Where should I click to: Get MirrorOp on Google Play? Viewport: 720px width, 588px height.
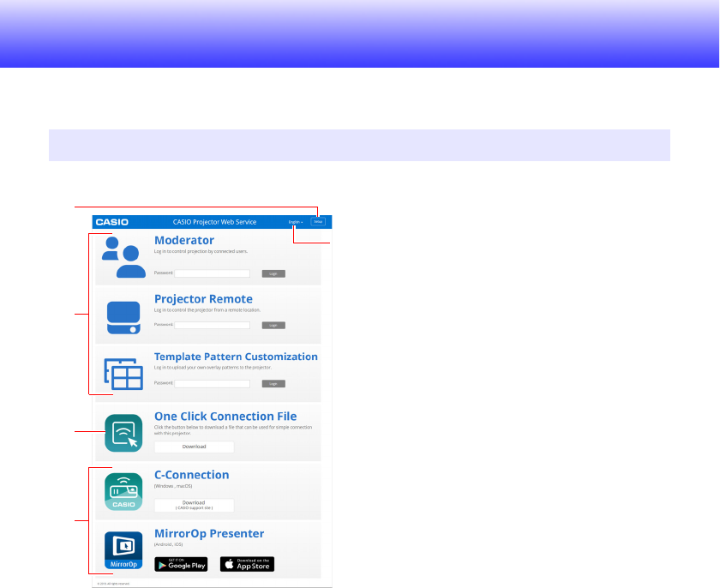click(x=181, y=564)
